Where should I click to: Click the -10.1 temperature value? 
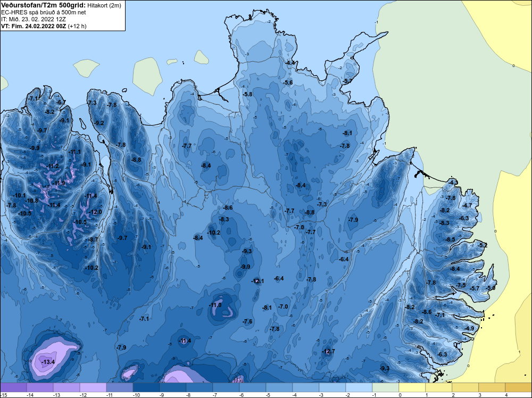[19, 195]
